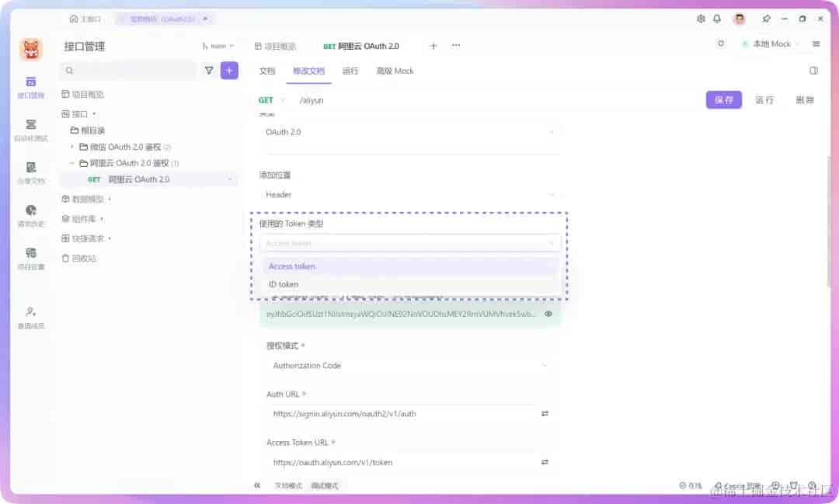Open the hamburger menu at top right
Image resolution: width=839 pixels, height=504 pixels.
[x=816, y=43]
